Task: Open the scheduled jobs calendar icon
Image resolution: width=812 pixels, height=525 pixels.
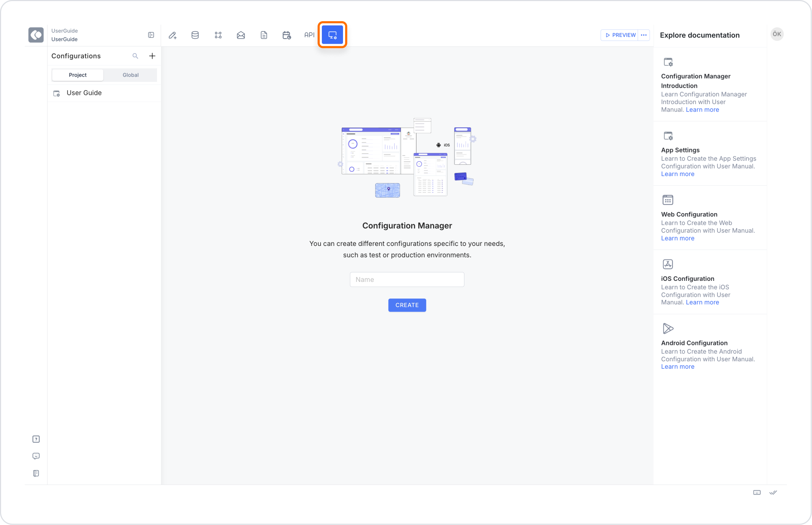Action: tap(287, 35)
